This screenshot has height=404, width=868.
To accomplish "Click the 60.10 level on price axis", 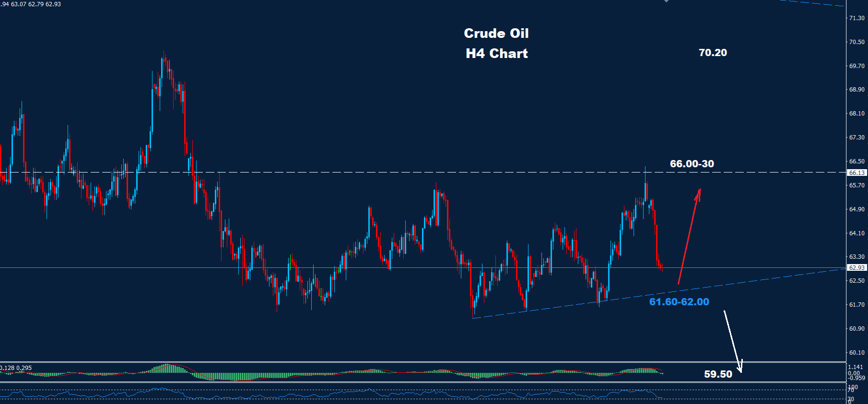I will coord(856,353).
